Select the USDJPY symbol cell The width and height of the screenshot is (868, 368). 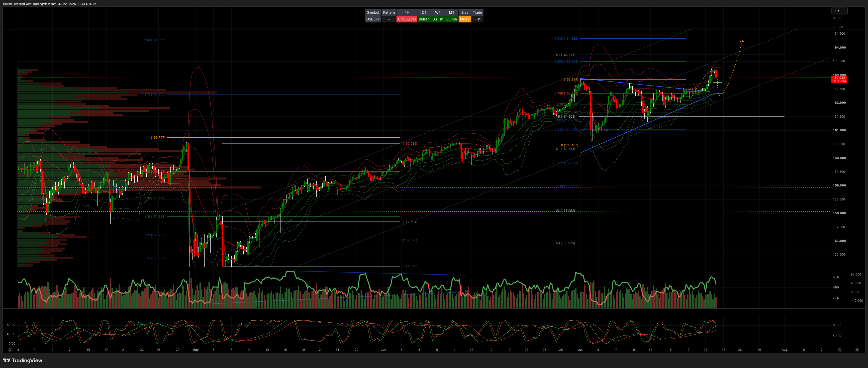tap(373, 19)
